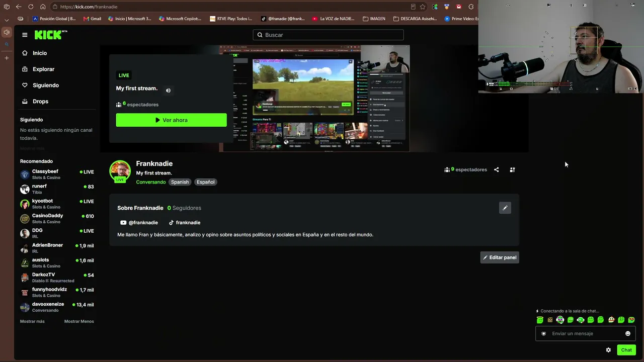Edit the Sobre Franknadie section with pencil
The height and width of the screenshot is (362, 644).
505,208
